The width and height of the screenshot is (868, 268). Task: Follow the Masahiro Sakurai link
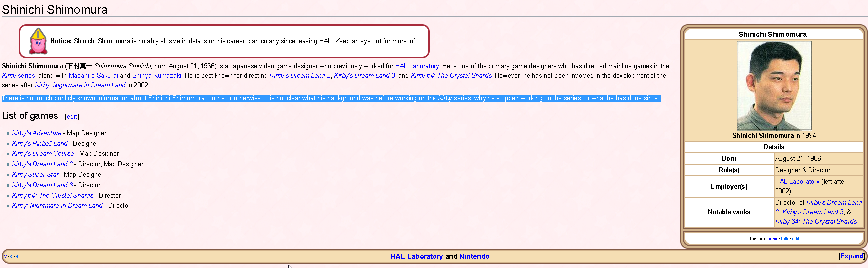point(93,75)
